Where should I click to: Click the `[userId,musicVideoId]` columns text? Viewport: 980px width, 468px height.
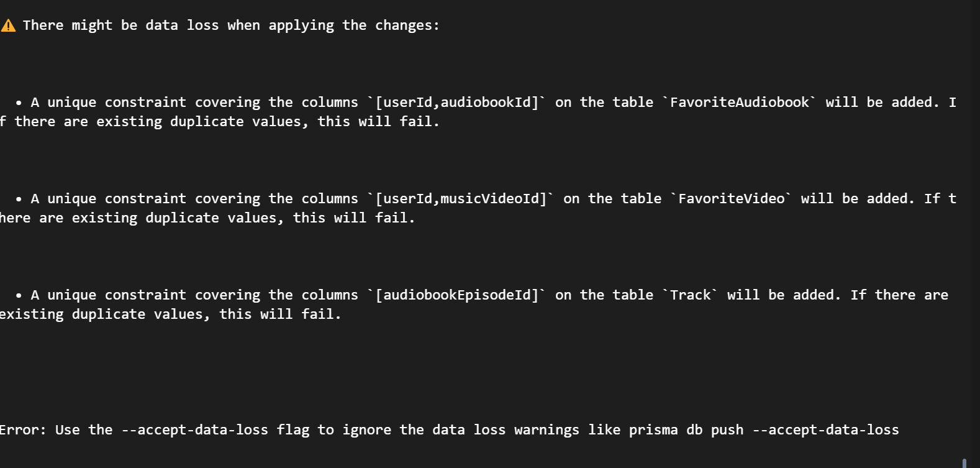coord(460,199)
